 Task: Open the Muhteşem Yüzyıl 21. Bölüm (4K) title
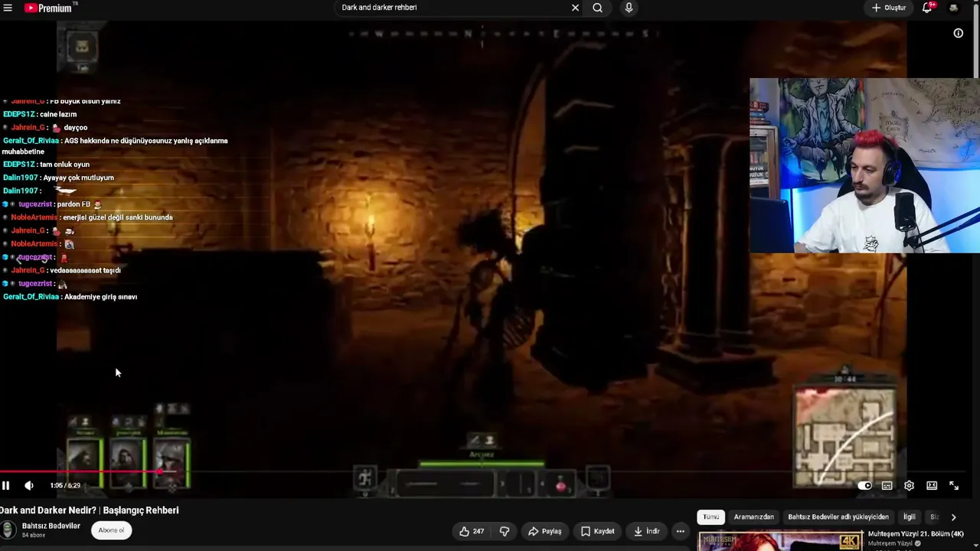[x=916, y=533]
